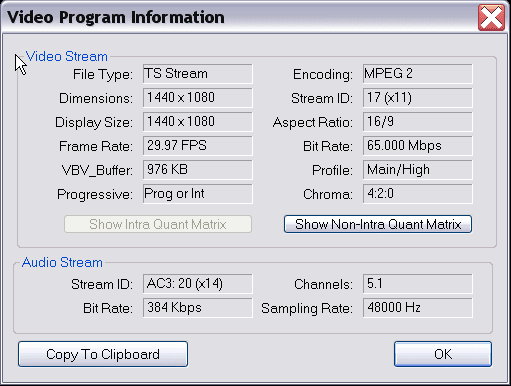This screenshot has height=386, width=511.
Task: Click the Frame Rate: label
Action: tap(96, 147)
